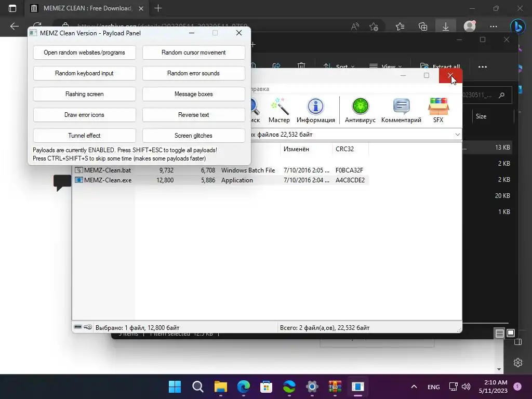Run WinRAR Антивирус scan tool
This screenshot has width=532, height=399.
pos(360,111)
